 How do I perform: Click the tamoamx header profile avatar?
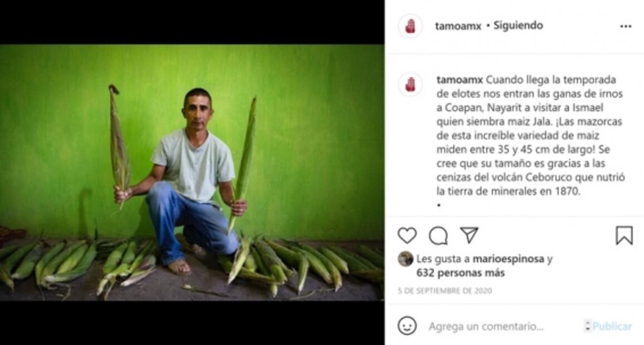(410, 26)
